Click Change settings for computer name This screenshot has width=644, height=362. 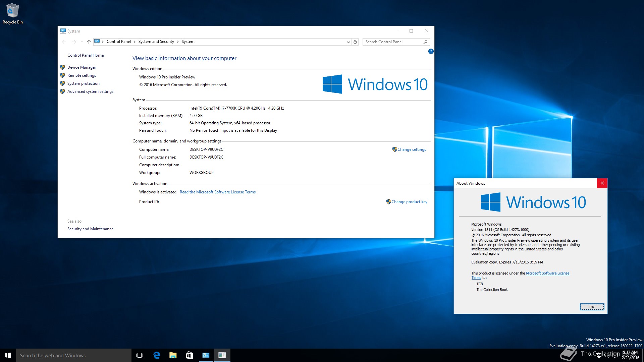[412, 149]
